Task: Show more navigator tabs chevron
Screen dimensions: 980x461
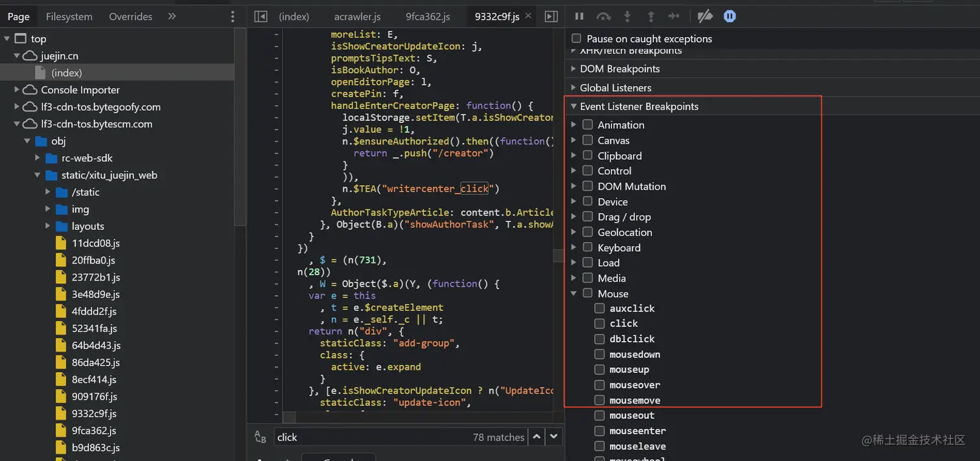Action: [172, 16]
